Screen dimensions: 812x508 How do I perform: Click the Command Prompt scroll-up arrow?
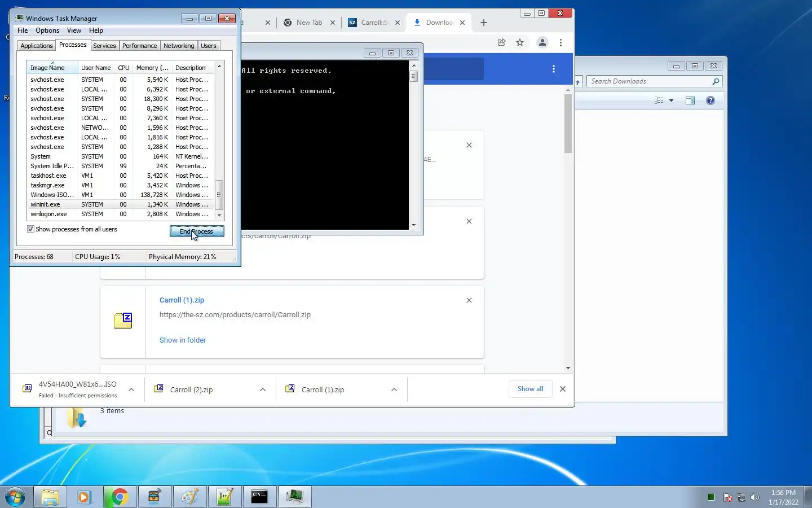point(414,65)
